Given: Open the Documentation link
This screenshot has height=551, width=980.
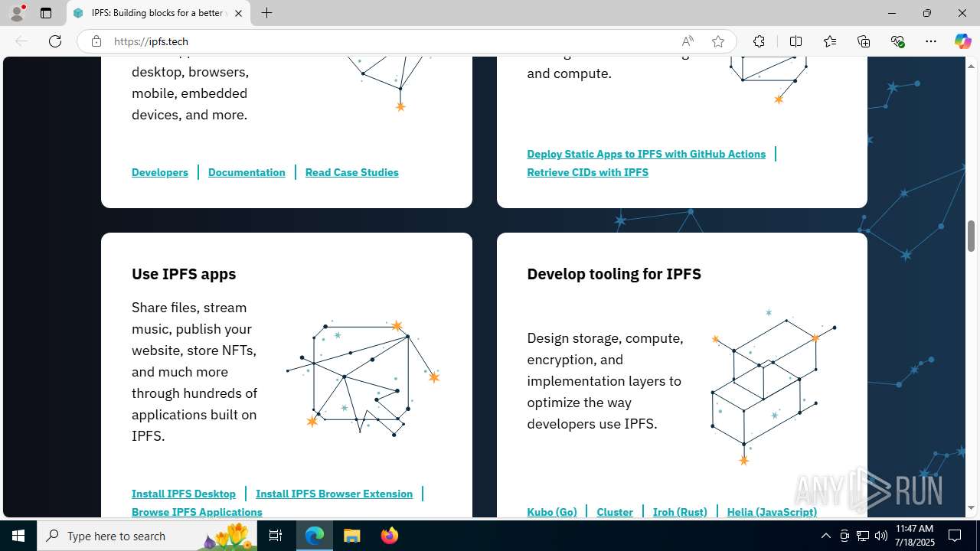Looking at the screenshot, I should click(x=247, y=172).
